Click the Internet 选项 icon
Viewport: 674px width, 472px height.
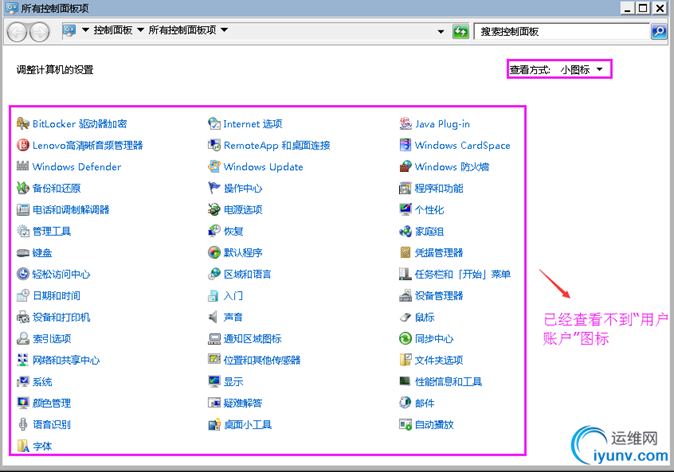click(214, 124)
